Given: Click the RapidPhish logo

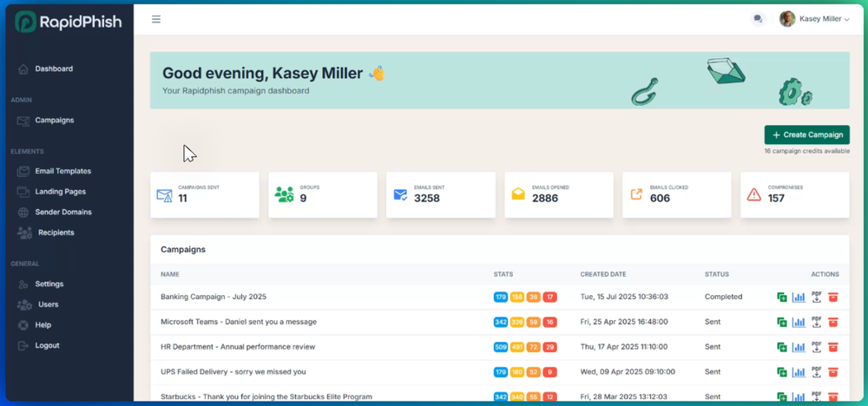Looking at the screenshot, I should (x=69, y=23).
